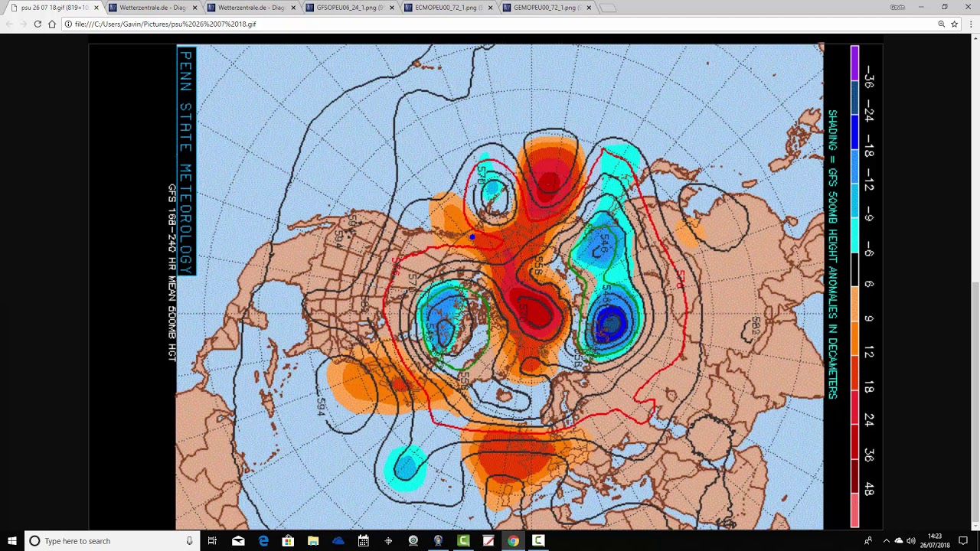Click the Cortana microphone icon
The height and width of the screenshot is (551, 980).
coord(189,541)
